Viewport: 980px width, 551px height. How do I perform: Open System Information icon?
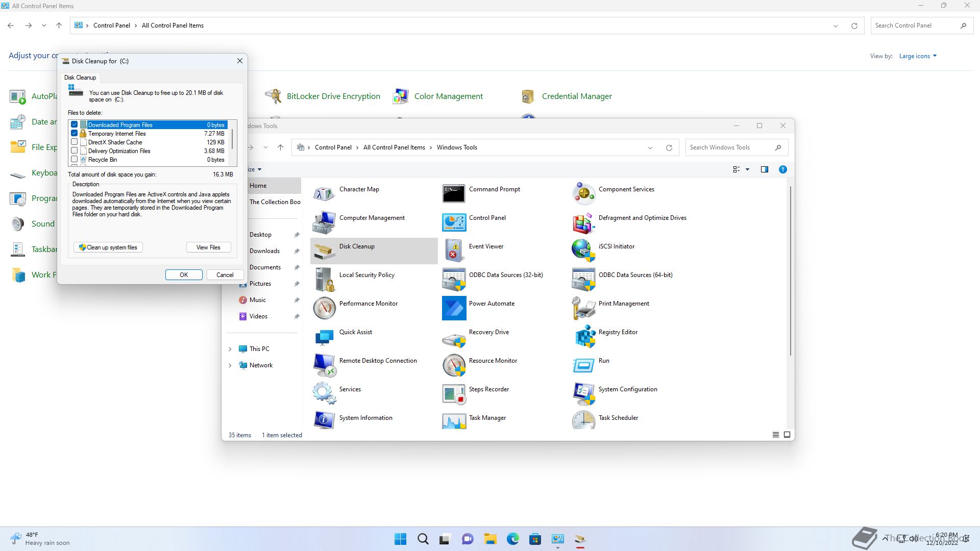(x=324, y=420)
